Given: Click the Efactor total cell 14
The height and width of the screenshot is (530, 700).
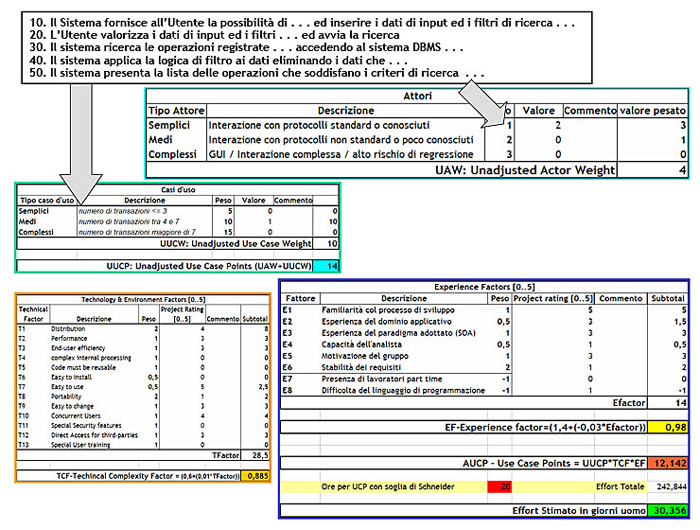Looking at the screenshot, I should point(667,403).
